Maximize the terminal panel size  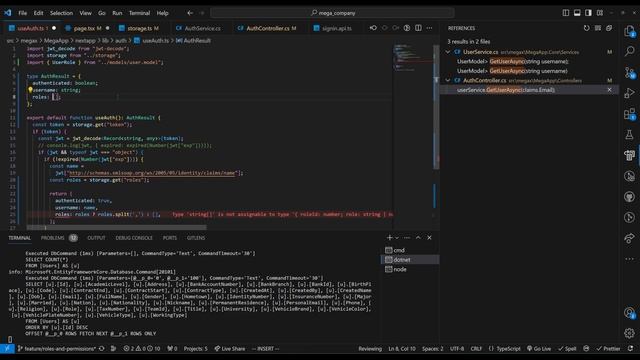(418, 238)
